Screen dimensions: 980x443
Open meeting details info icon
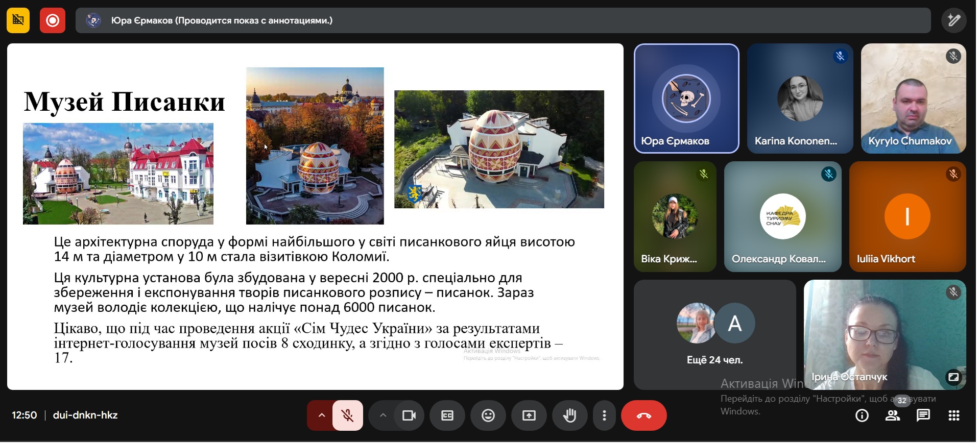(x=862, y=416)
